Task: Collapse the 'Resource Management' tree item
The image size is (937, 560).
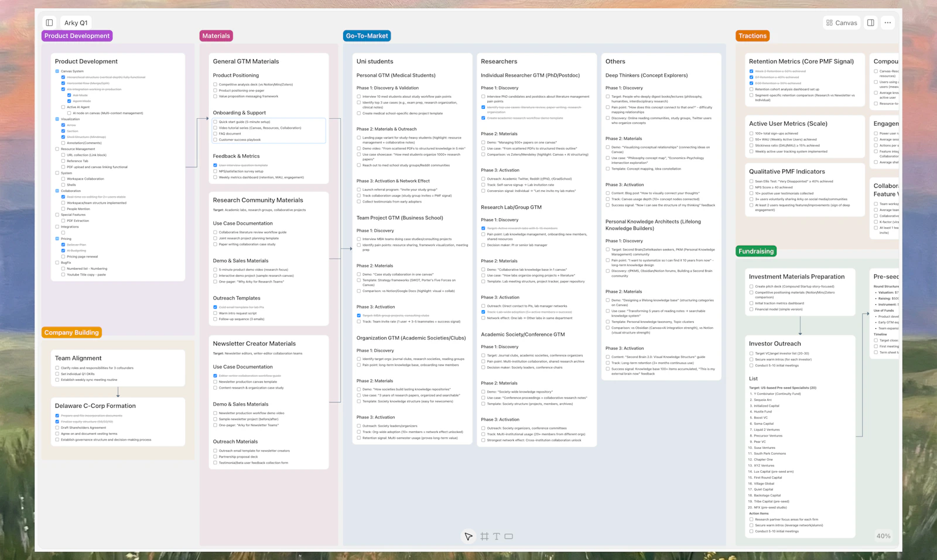Action: click(56, 149)
